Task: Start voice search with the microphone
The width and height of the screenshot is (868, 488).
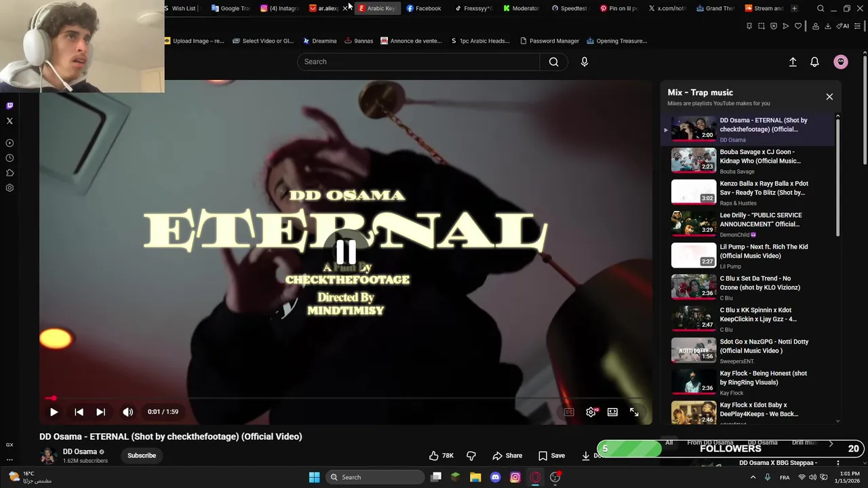Action: 584,62
